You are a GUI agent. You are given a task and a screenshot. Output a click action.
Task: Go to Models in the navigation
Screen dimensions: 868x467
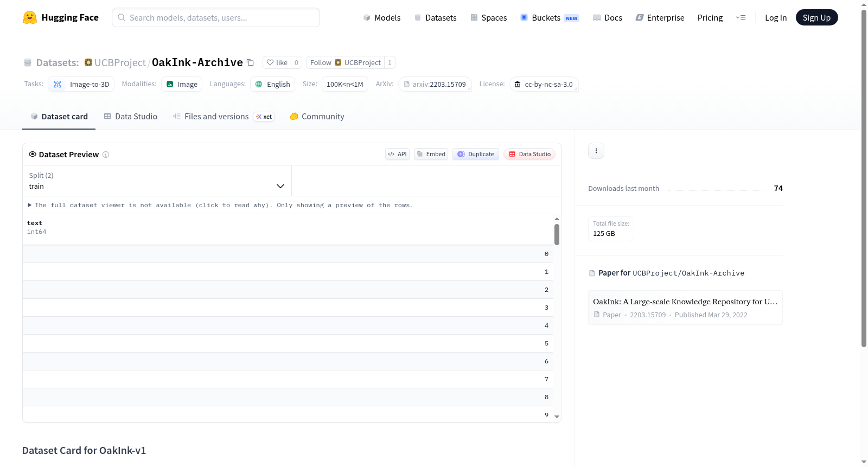tap(382, 17)
